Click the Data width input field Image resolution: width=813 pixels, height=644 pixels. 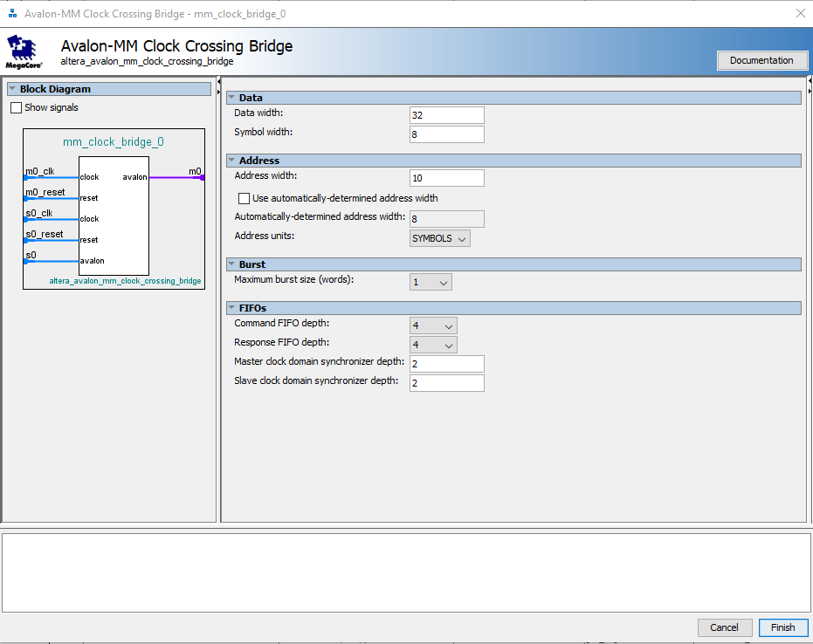tap(446, 115)
